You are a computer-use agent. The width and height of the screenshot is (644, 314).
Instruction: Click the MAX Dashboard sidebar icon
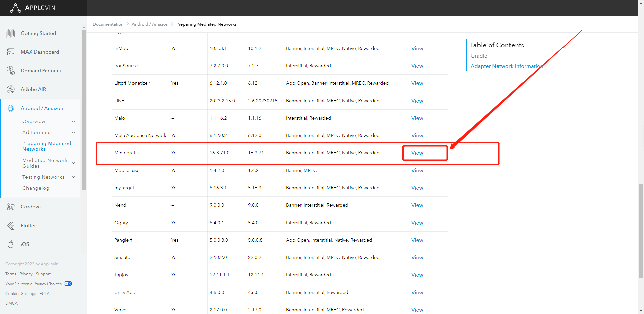coord(11,52)
